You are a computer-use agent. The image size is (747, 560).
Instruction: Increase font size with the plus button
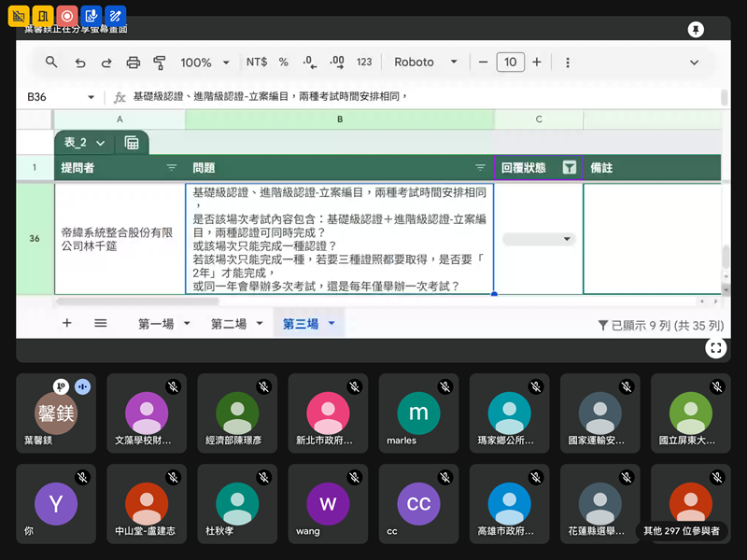pos(537,63)
